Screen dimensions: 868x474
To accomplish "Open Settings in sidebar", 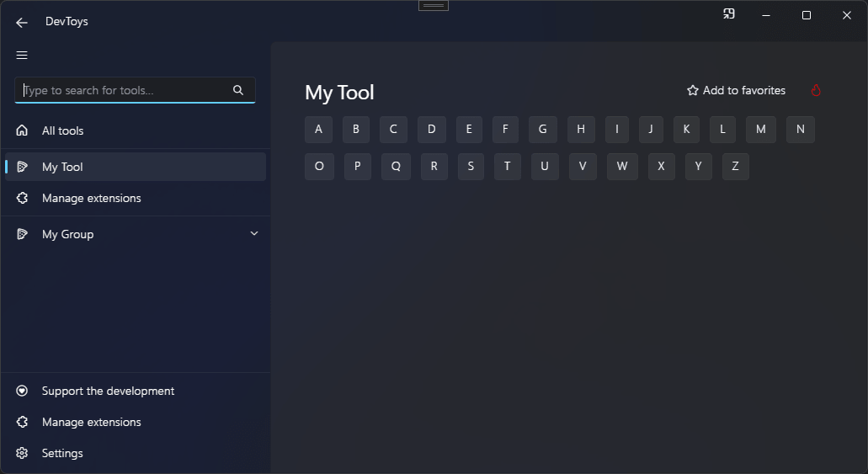I will pyautogui.click(x=136, y=453).
